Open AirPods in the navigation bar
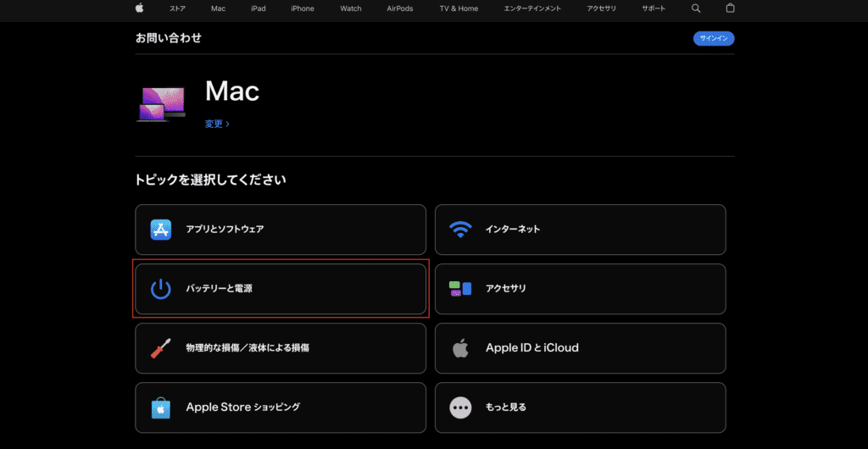This screenshot has height=449, width=868. coord(400,8)
